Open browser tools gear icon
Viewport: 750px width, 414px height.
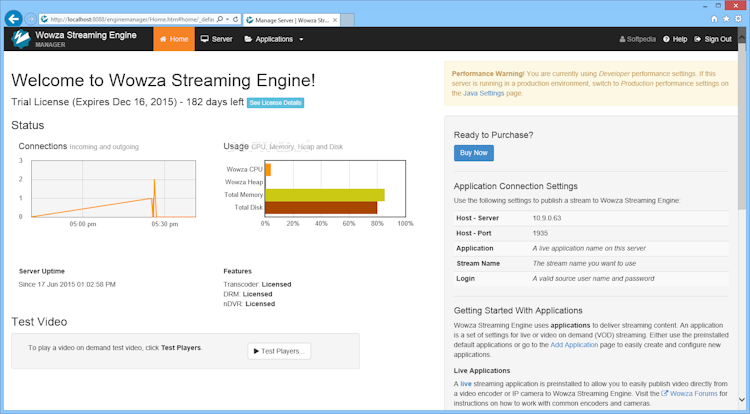[739, 19]
